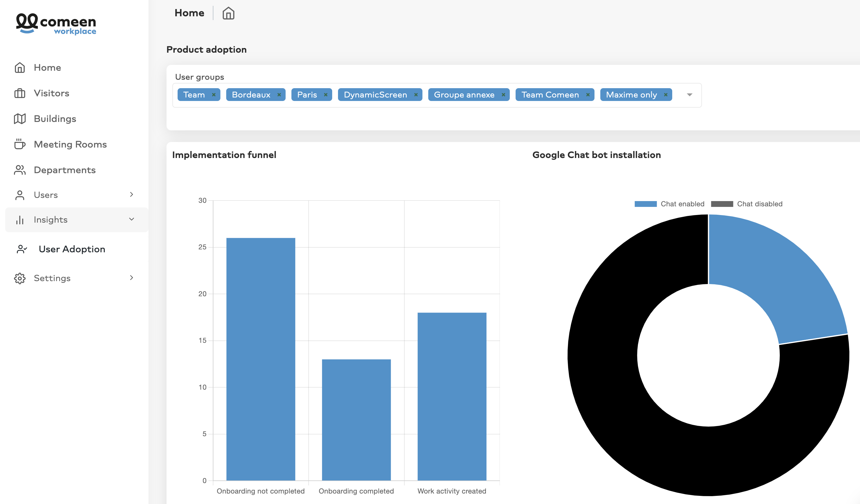Click the Buildings map icon
Image resolution: width=860 pixels, height=504 pixels.
(20, 119)
